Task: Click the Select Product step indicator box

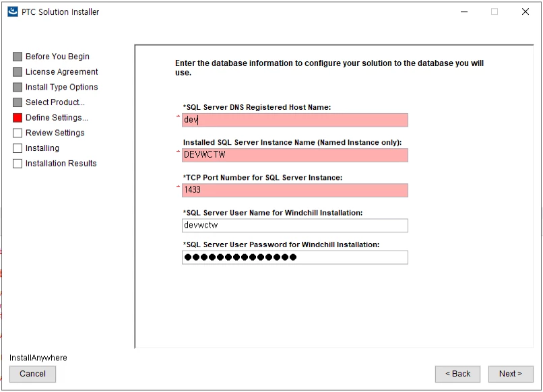Action: 18,102
